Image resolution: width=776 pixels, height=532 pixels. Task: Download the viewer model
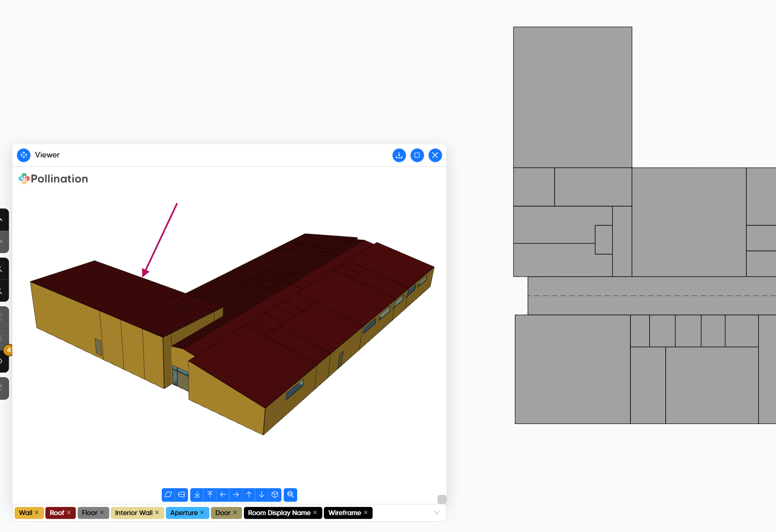tap(399, 155)
